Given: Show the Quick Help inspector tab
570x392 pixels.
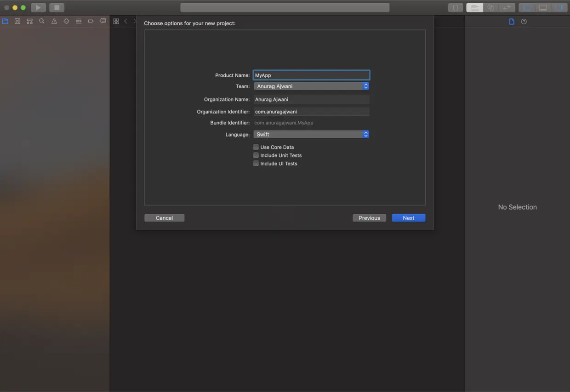Looking at the screenshot, I should [524, 22].
